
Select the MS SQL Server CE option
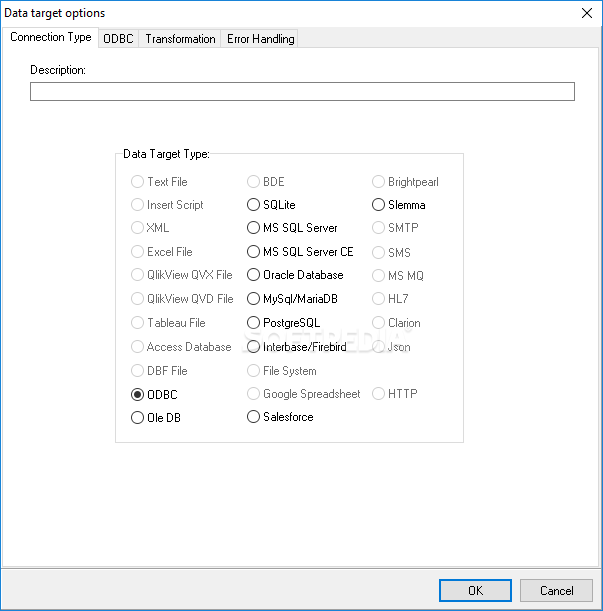[x=253, y=252]
